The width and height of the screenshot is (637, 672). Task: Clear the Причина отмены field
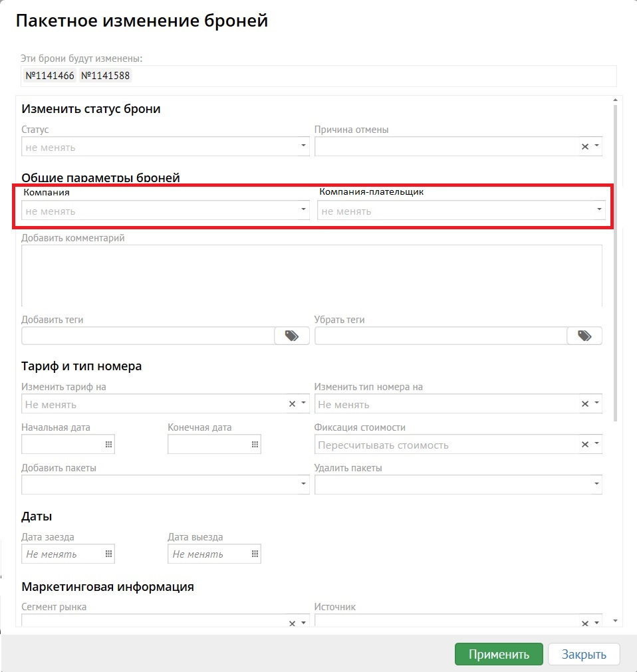coord(585,146)
